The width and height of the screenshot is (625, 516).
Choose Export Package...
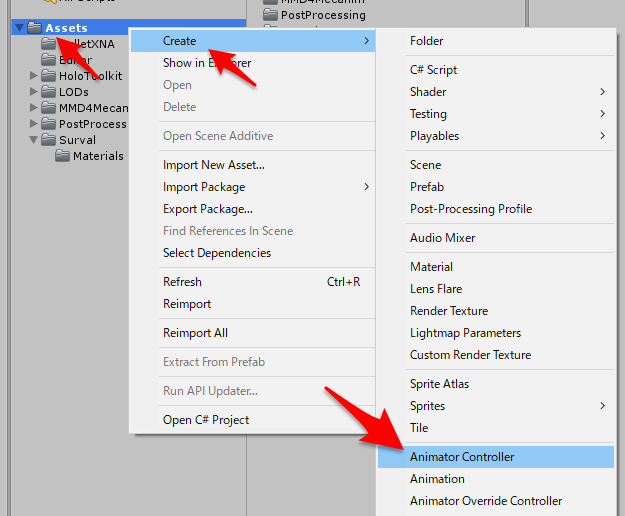[253, 209]
